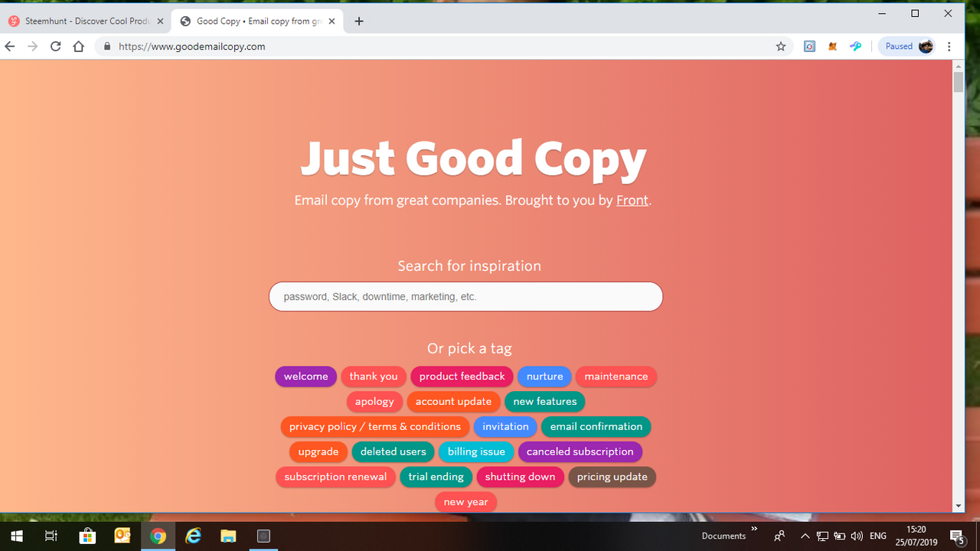The height and width of the screenshot is (551, 980).
Task: Select the trial ending tag
Action: click(436, 478)
